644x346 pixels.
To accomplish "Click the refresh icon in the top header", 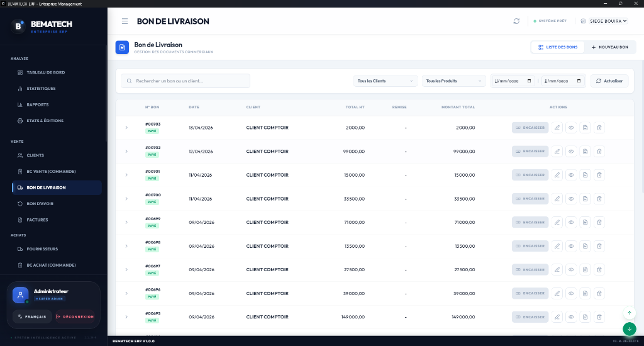I will click(516, 21).
